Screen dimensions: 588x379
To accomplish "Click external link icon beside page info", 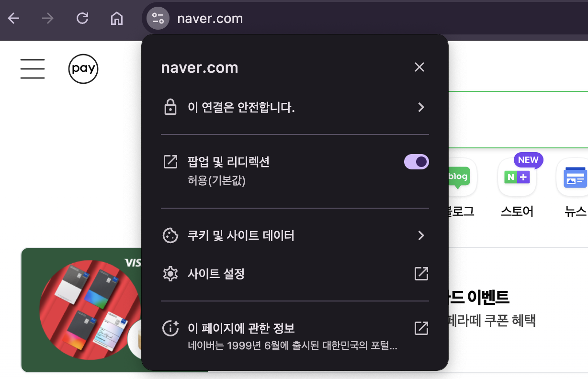I will (421, 328).
